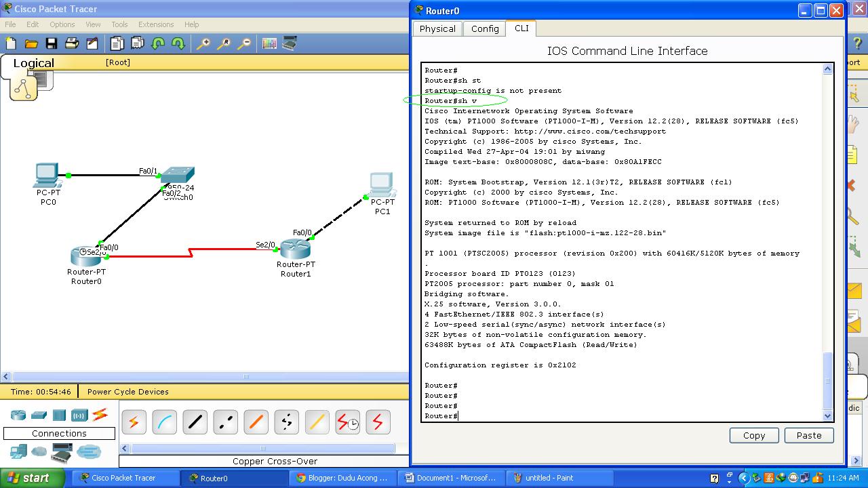This screenshot has width=868, height=488.
Task: Open the drawing palette
Action: coord(269,43)
